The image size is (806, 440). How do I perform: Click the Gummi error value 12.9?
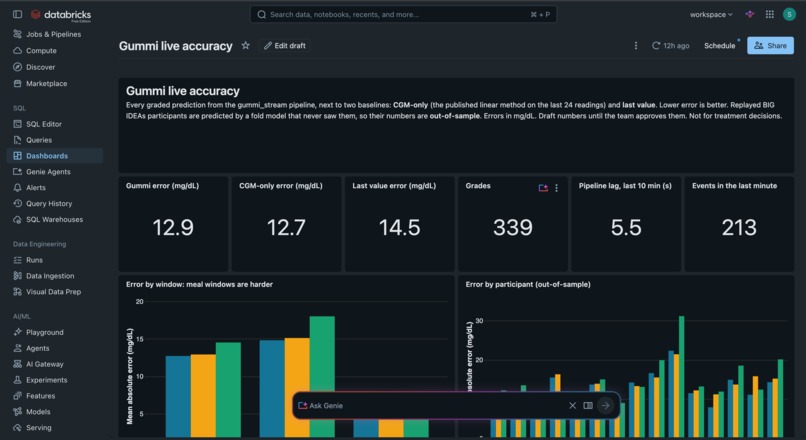173,227
